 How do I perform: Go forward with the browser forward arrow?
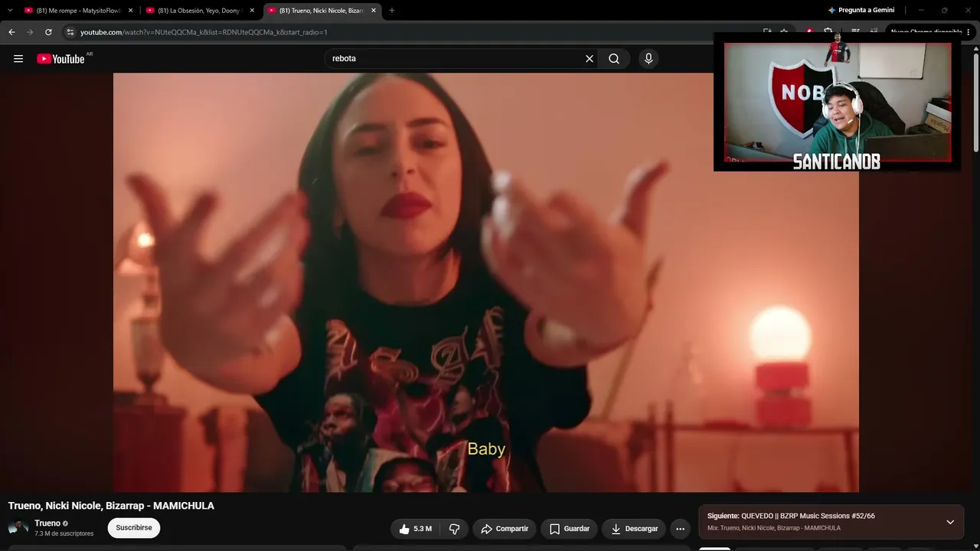[30, 32]
